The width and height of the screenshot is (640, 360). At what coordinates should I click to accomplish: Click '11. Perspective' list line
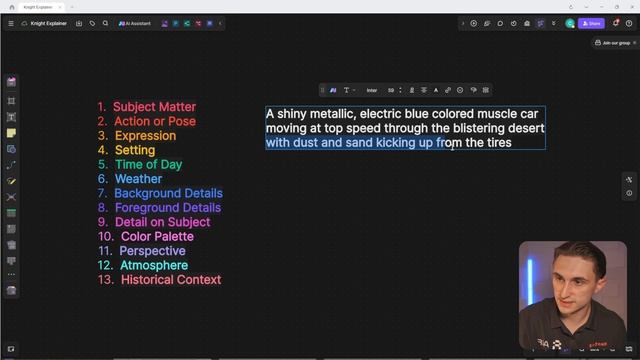click(142, 251)
